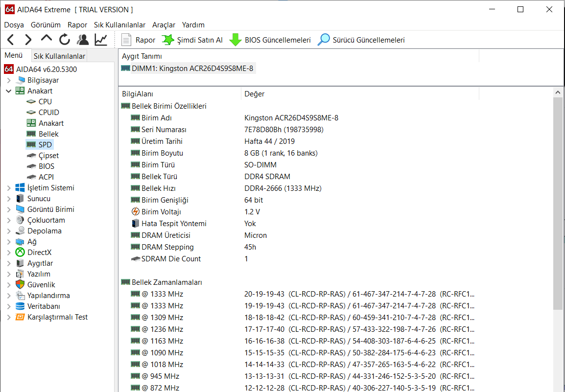Image resolution: width=565 pixels, height=392 pixels.
Task: Refresh the current page
Action: pyautogui.click(x=65, y=40)
